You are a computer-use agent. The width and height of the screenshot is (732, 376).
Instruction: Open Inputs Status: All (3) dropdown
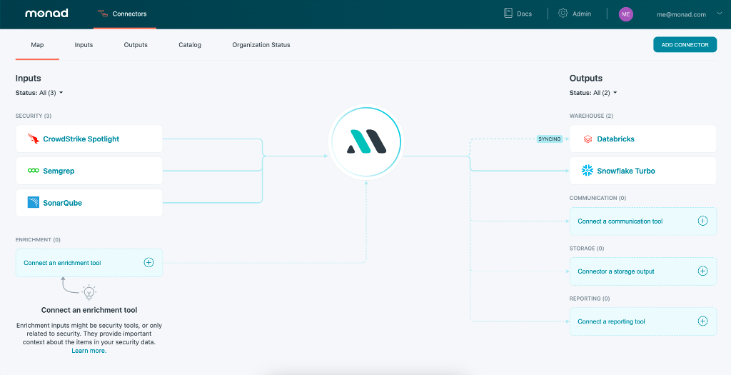(39, 93)
